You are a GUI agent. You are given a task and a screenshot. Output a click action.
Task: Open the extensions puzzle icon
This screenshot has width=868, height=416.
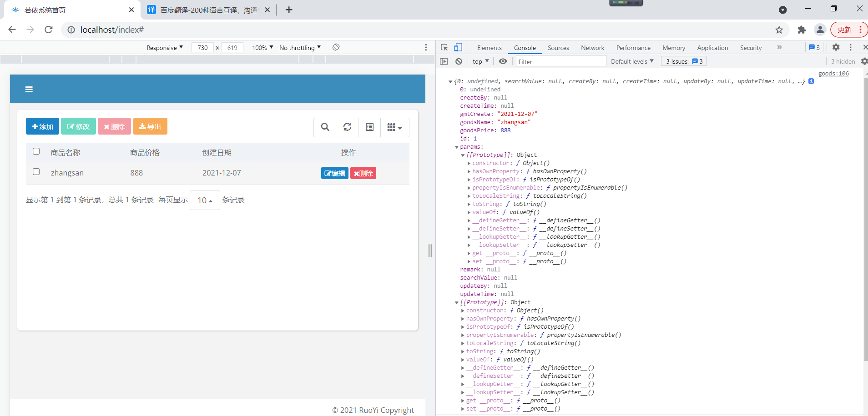(x=802, y=30)
